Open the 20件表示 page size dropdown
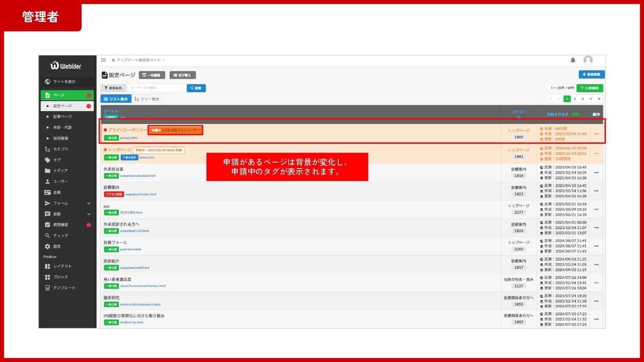This screenshot has height=362, width=644. [589, 88]
